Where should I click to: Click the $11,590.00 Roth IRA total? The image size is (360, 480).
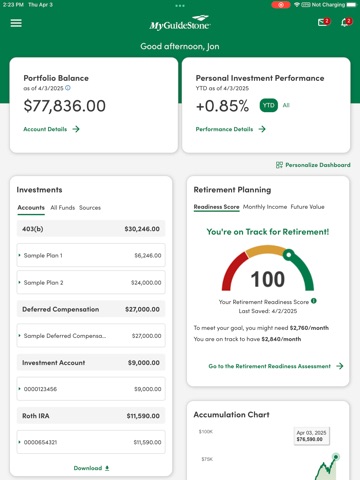[143, 416]
